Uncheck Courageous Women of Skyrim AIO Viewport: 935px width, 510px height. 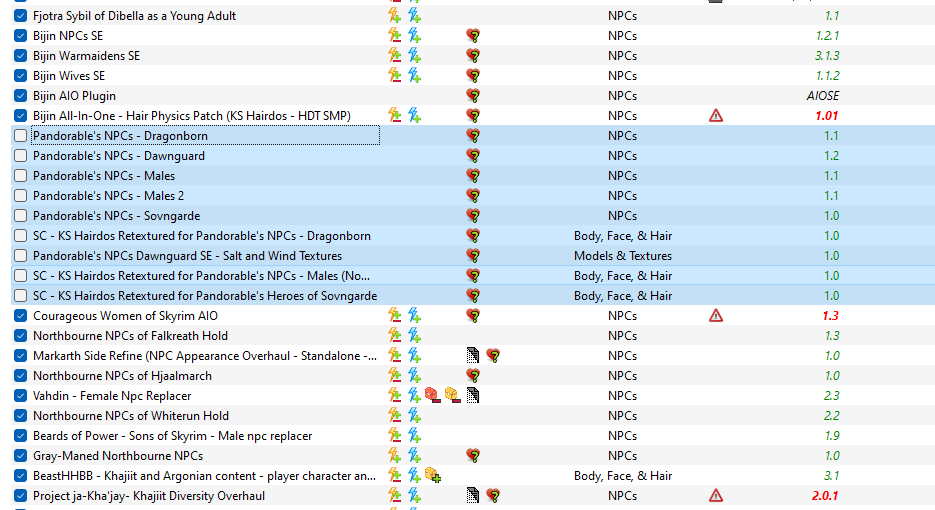(x=20, y=316)
